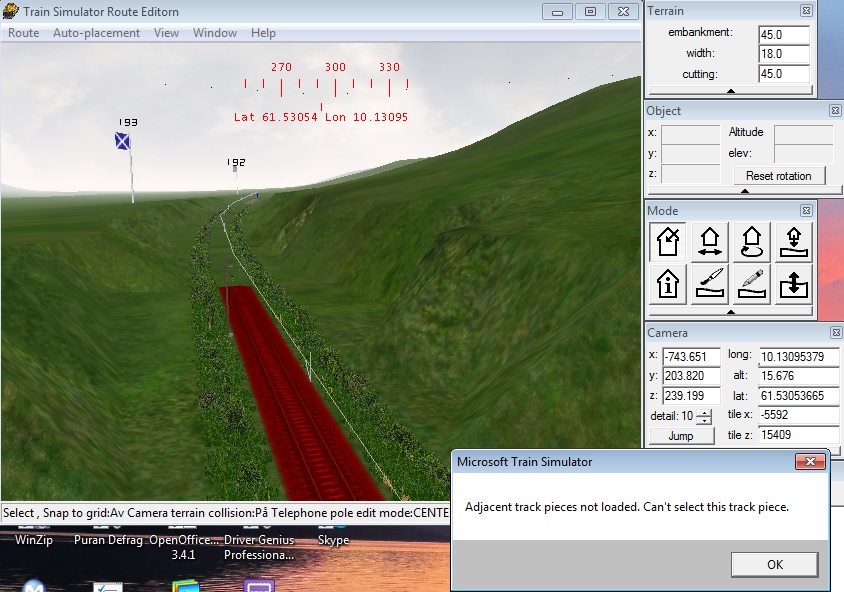
Task: Activate the rotate object mode icon
Action: click(751, 242)
